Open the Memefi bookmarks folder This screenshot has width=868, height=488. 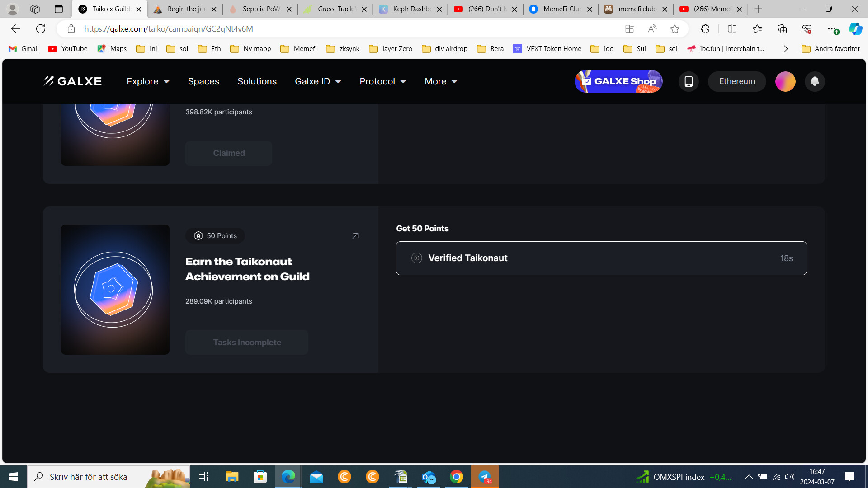tap(298, 49)
